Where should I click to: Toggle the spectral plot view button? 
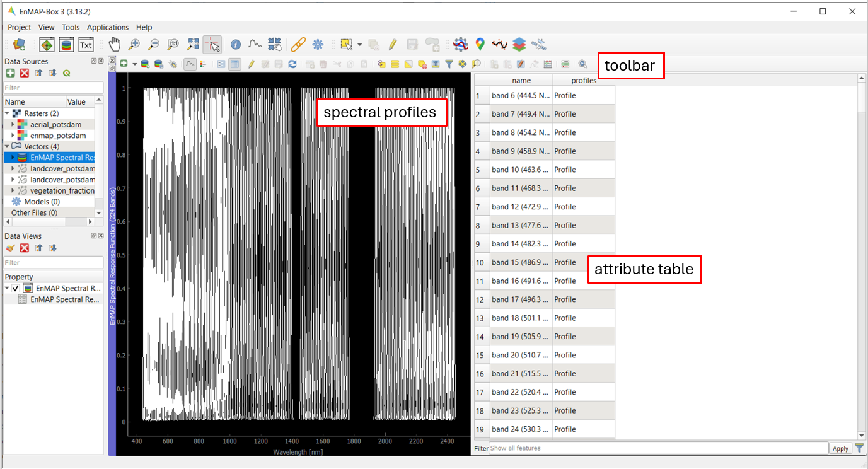pyautogui.click(x=190, y=64)
